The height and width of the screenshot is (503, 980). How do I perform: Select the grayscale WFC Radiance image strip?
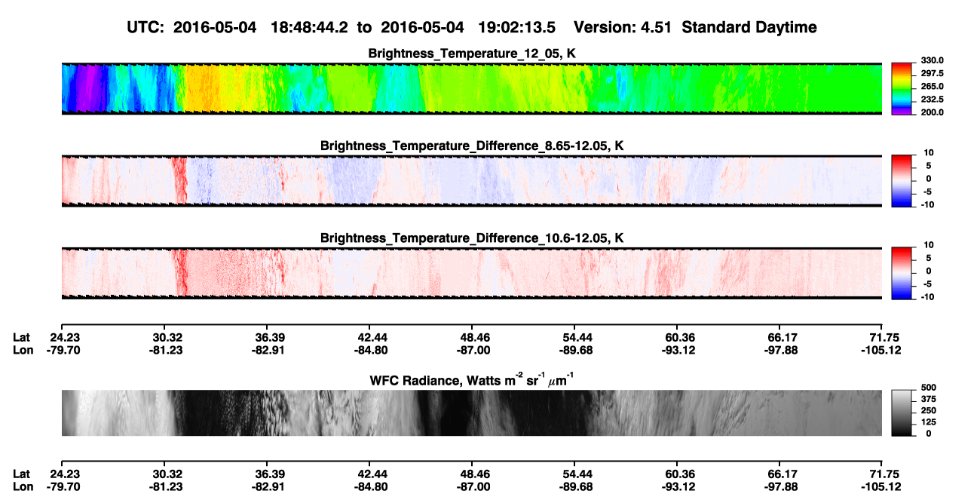coord(472,413)
